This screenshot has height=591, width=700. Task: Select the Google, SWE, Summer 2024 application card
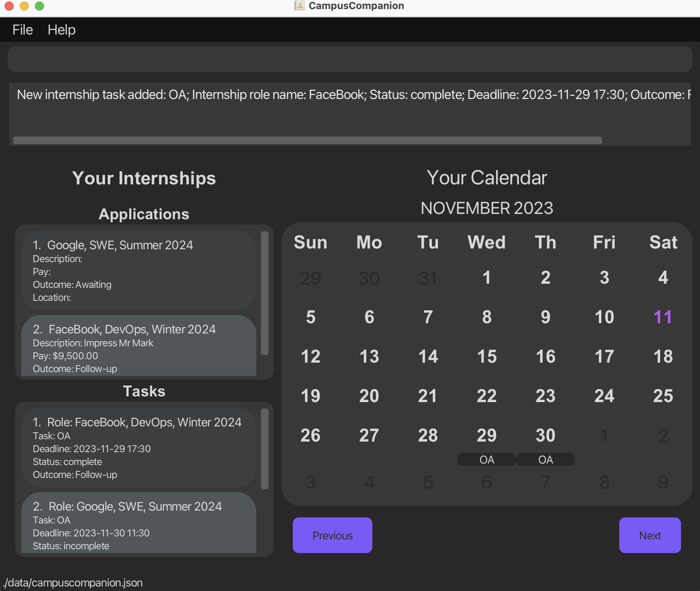coord(139,270)
